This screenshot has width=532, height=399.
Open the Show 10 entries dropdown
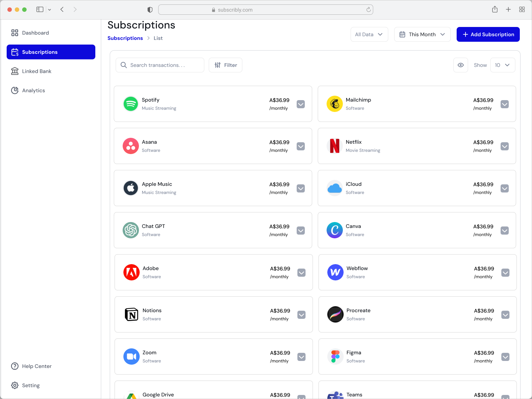tap(502, 65)
